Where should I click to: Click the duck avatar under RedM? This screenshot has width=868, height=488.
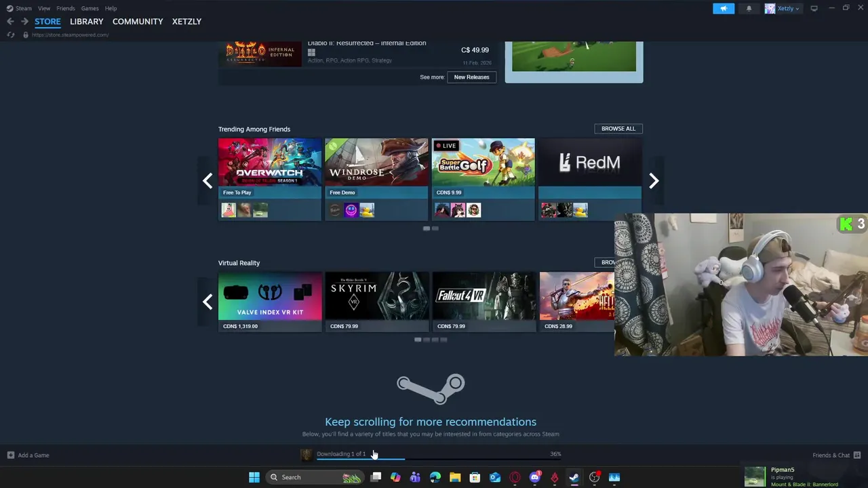click(580, 210)
